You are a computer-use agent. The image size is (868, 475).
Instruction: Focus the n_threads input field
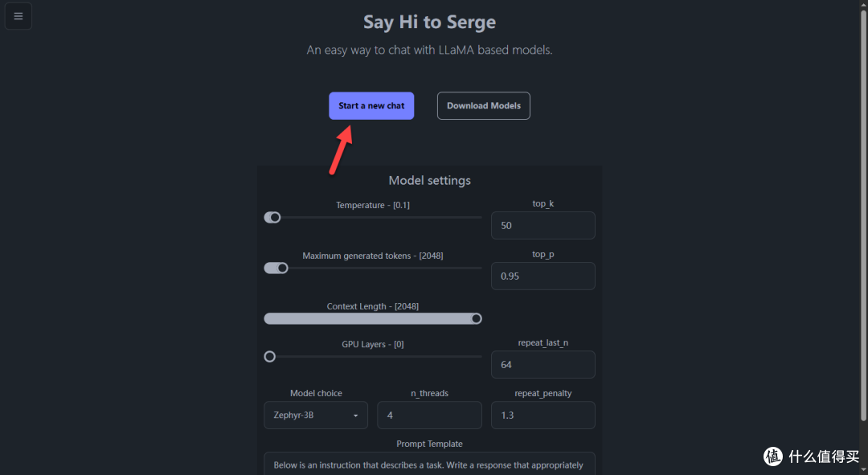click(x=429, y=416)
